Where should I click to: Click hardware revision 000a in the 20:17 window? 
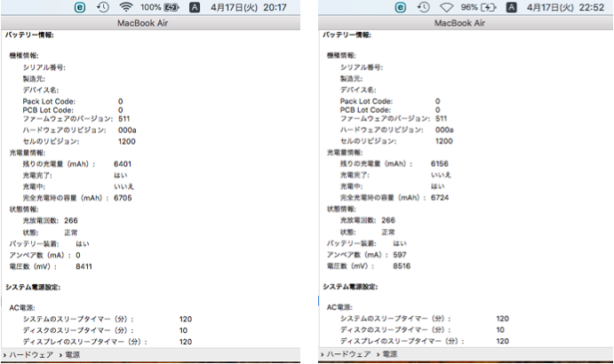pos(127,130)
